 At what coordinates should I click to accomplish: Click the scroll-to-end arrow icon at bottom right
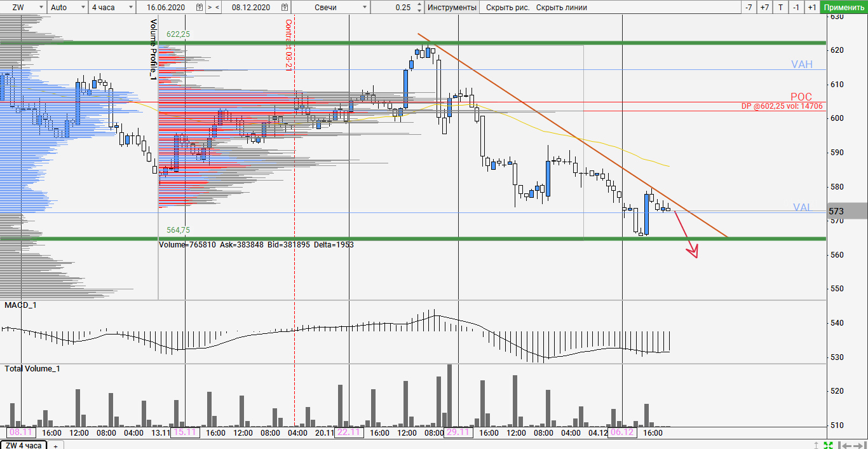(858, 445)
